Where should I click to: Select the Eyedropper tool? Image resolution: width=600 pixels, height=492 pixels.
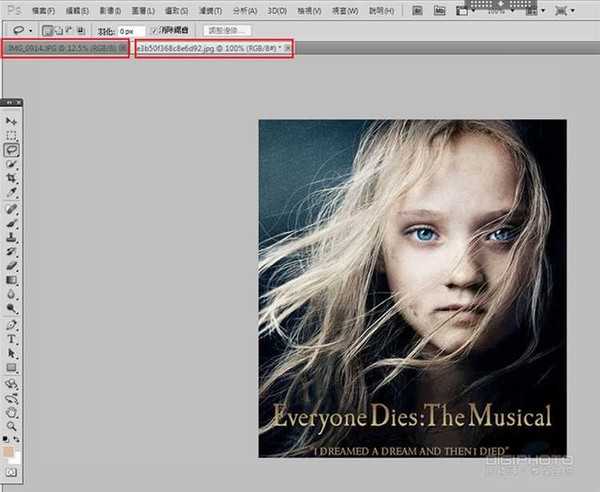(12, 191)
